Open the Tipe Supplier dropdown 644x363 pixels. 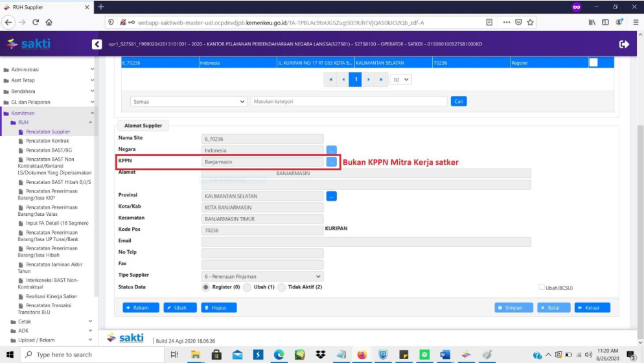pos(262,276)
